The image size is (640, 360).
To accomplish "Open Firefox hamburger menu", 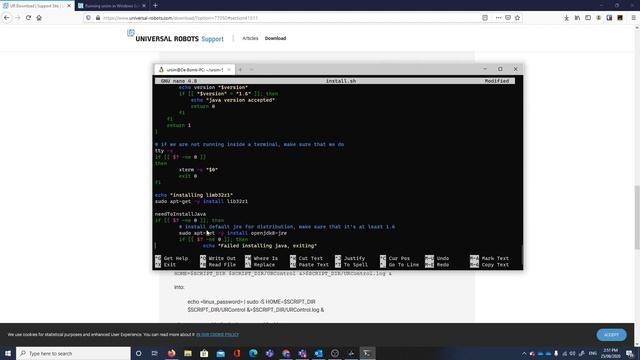I will pos(634,18).
